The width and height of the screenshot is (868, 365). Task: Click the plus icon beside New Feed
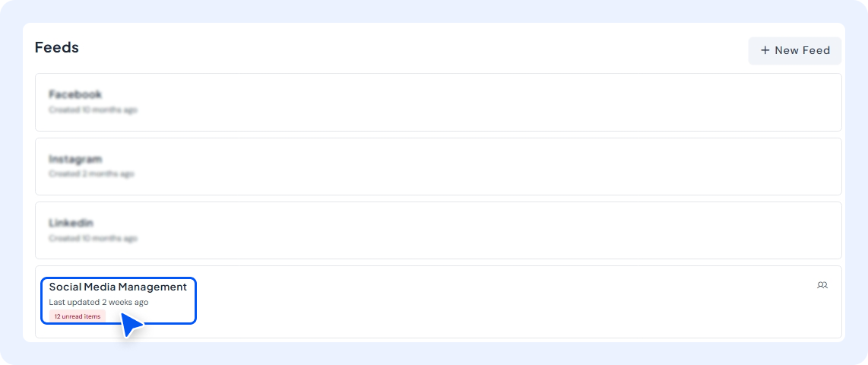click(765, 50)
